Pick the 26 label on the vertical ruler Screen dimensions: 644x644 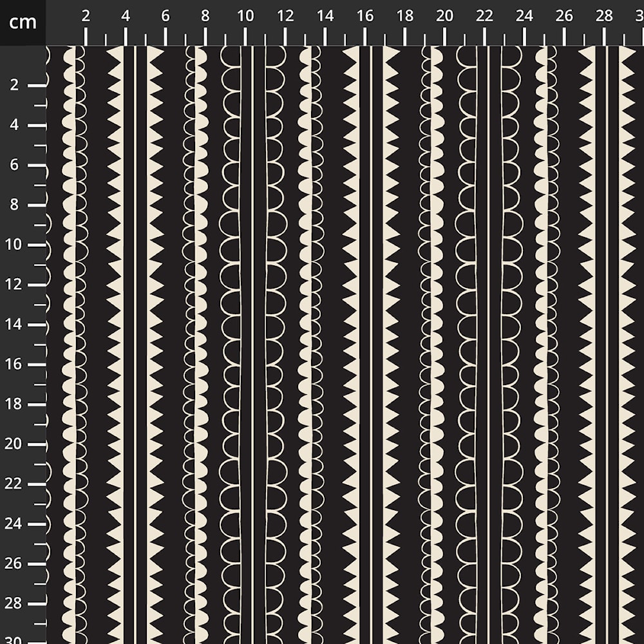[13, 563]
